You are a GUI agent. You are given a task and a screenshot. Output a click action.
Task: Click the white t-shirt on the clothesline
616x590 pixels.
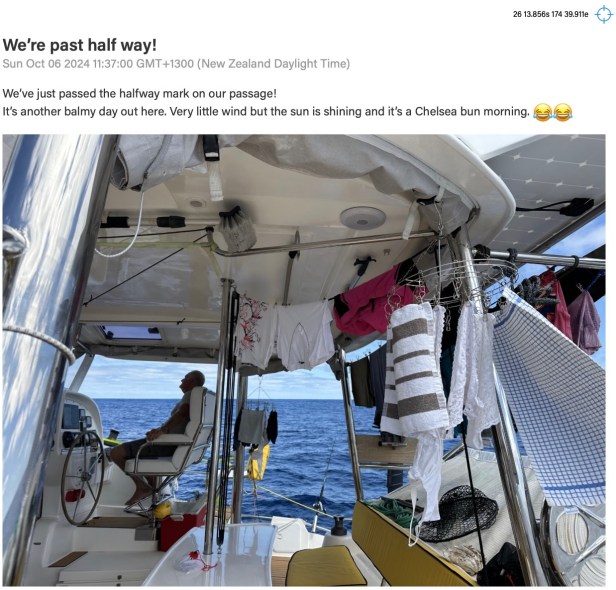point(304,336)
